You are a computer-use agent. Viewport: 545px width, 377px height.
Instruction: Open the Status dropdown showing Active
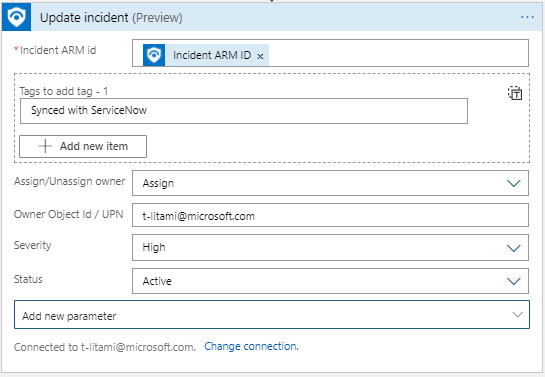point(330,281)
